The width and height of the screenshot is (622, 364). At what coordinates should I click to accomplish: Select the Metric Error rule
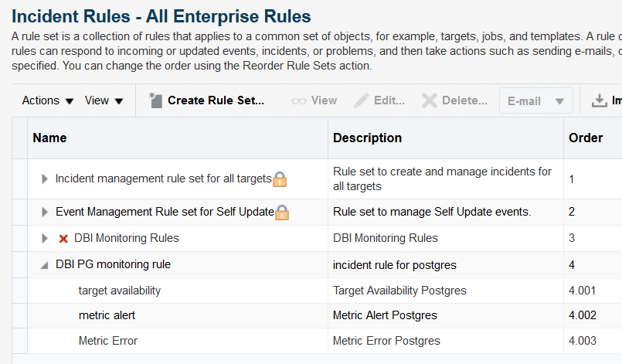tap(108, 341)
